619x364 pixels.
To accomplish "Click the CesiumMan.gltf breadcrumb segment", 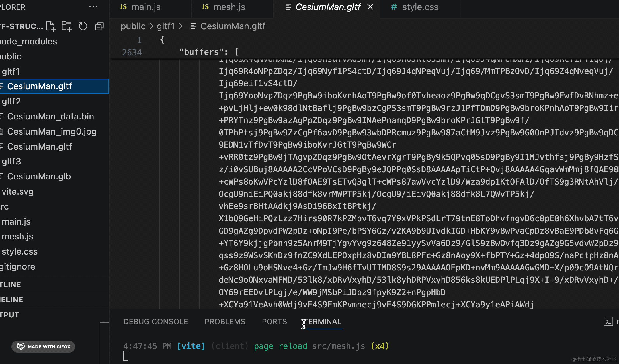I will pos(233,26).
